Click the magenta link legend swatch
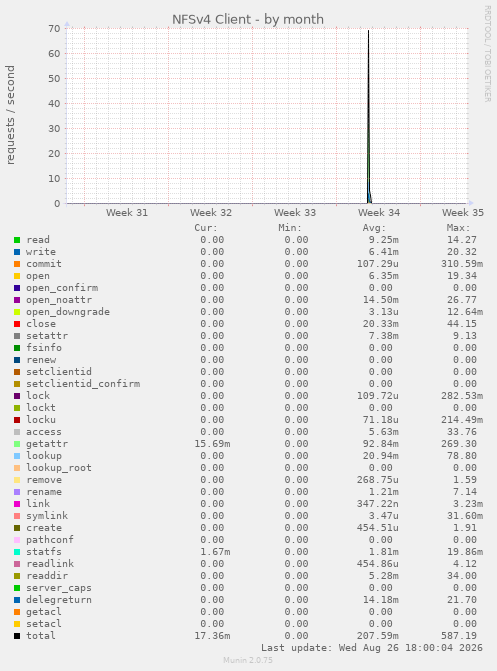Viewport: 497px width, 671px height. pyautogui.click(x=17, y=504)
